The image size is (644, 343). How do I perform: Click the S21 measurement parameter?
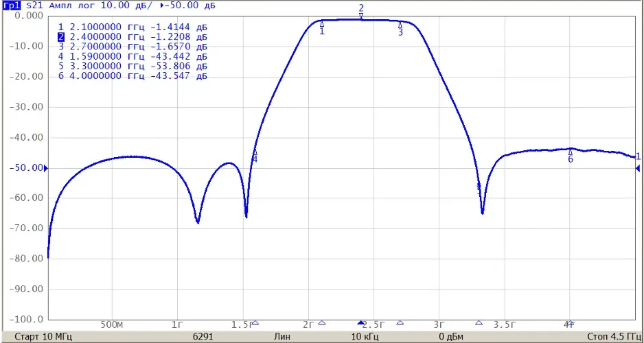tap(33, 5)
